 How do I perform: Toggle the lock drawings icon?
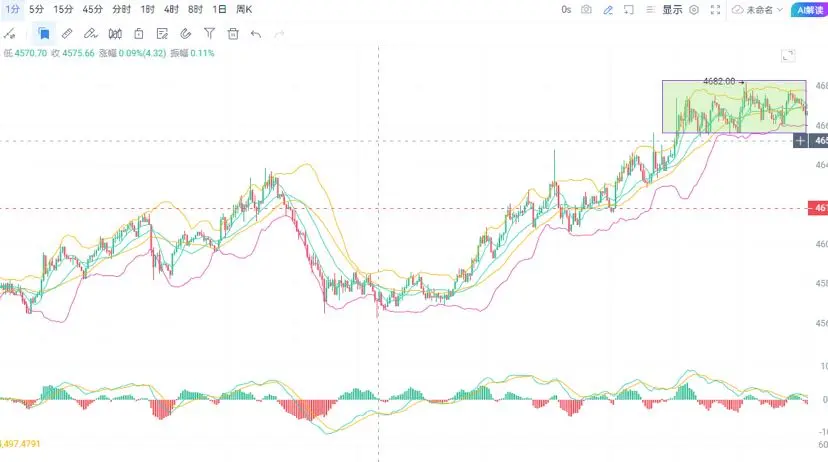click(x=138, y=34)
